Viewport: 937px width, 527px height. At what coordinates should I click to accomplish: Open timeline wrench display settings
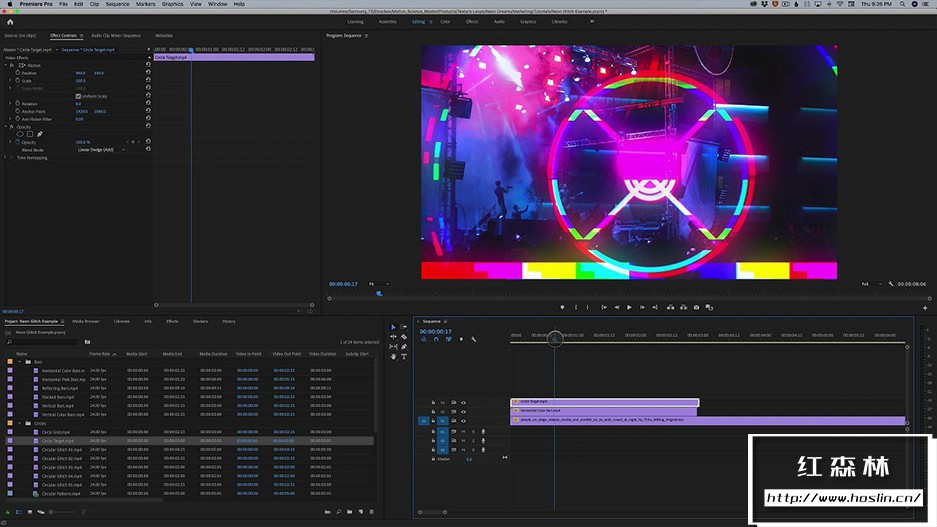tap(473, 339)
